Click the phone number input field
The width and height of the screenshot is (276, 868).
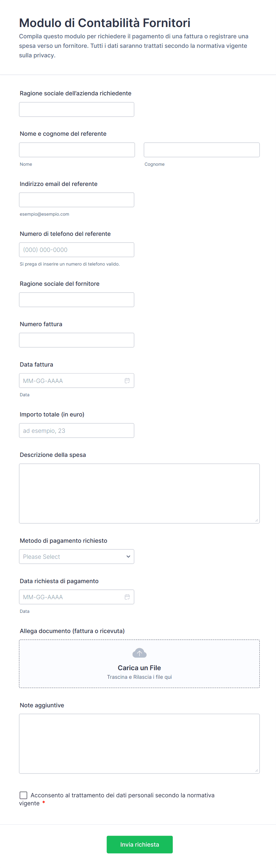76,250
